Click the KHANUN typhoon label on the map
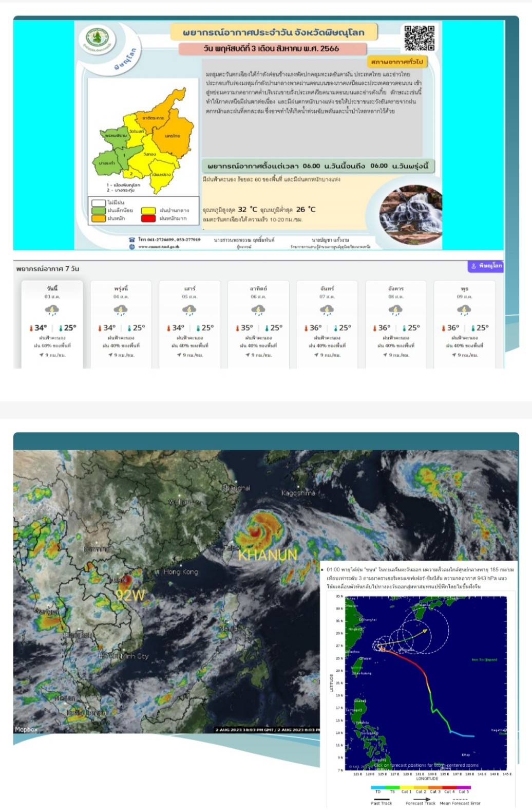The image size is (532, 812). 268,556
